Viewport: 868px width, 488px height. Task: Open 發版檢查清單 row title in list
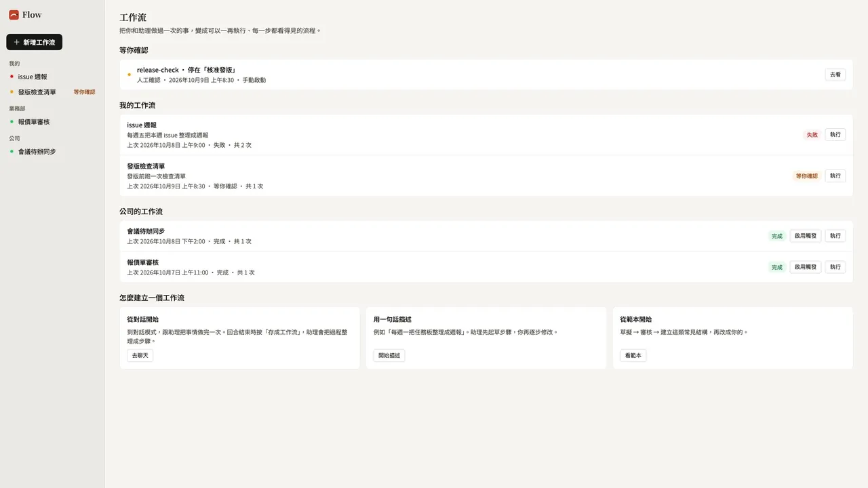[146, 166]
